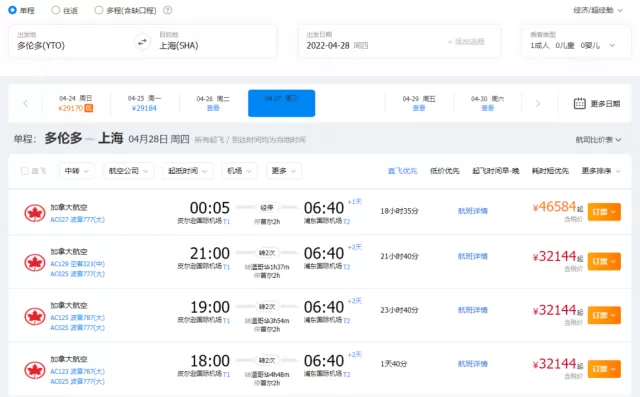
Task: Book the 21:00 flight with 订票 button
Action: point(604,262)
